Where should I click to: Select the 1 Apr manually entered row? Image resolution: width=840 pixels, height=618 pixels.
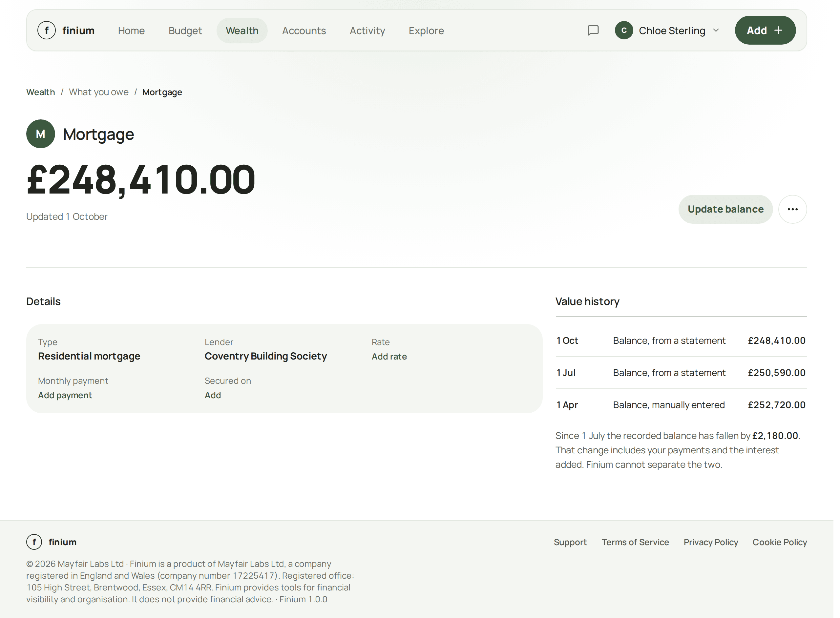click(x=681, y=405)
